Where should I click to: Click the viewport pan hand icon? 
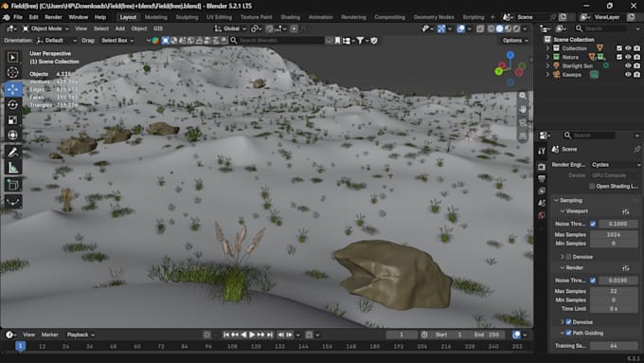523,109
